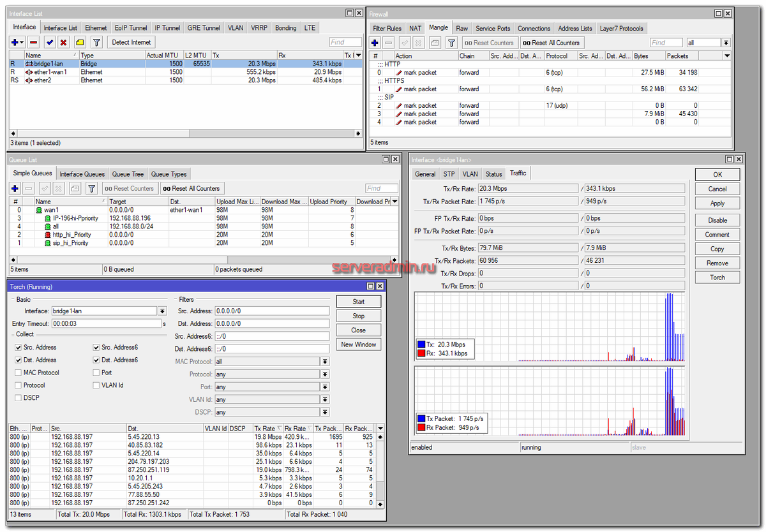Enable rule with checkmark icon in Firewall toolbar

(404, 43)
